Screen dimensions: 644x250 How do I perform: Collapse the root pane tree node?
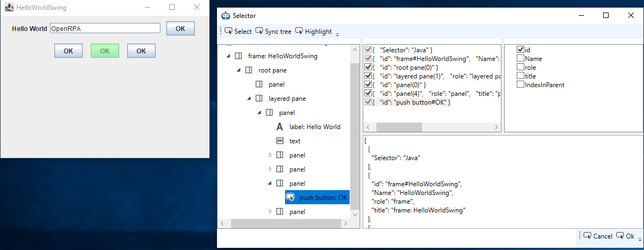[x=238, y=70]
